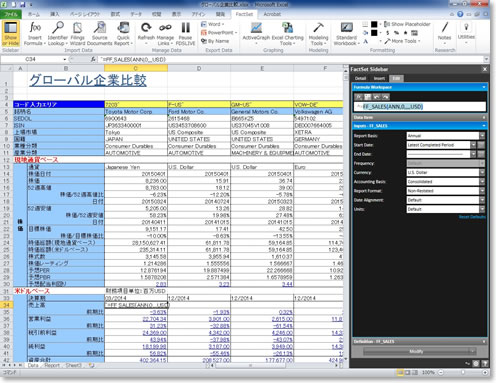
Task: Open the ファイル tab
Action: pyautogui.click(x=11, y=14)
